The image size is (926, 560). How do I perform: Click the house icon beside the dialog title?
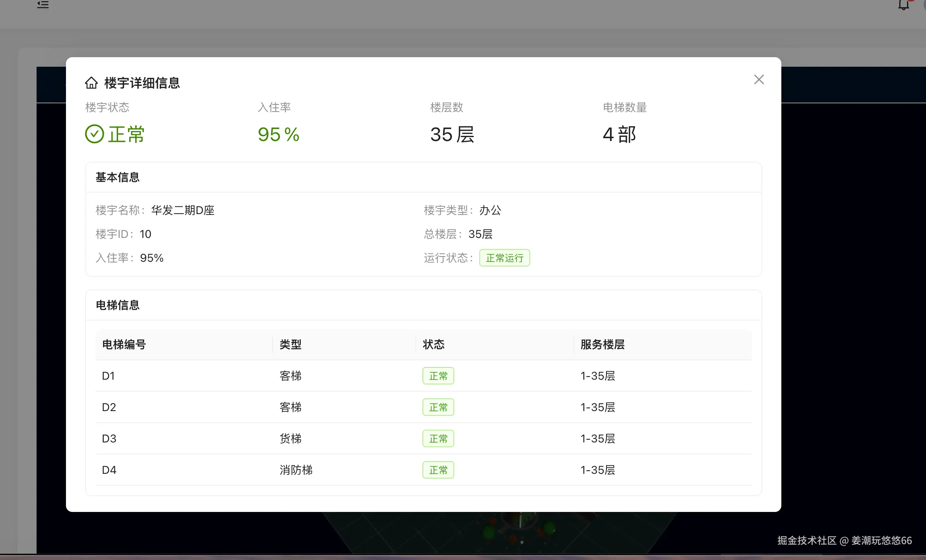[x=91, y=83]
